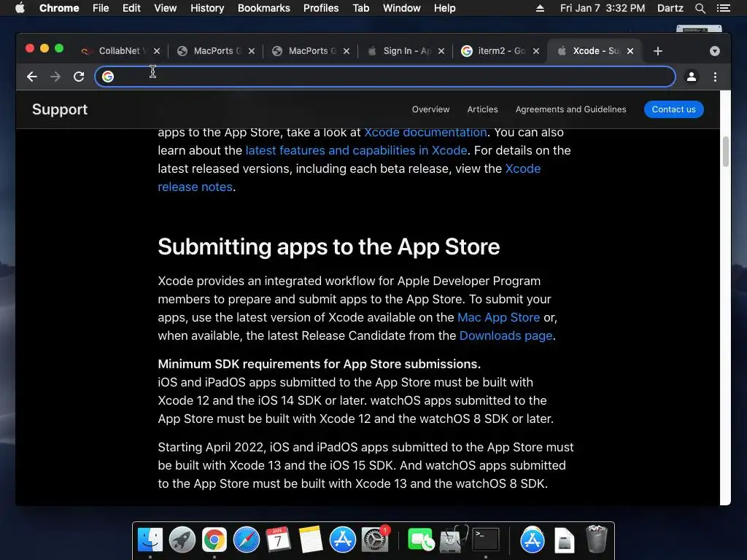Viewport: 747px width, 560px height.
Task: Switch to the first MacPorts tab
Action: pyautogui.click(x=214, y=51)
